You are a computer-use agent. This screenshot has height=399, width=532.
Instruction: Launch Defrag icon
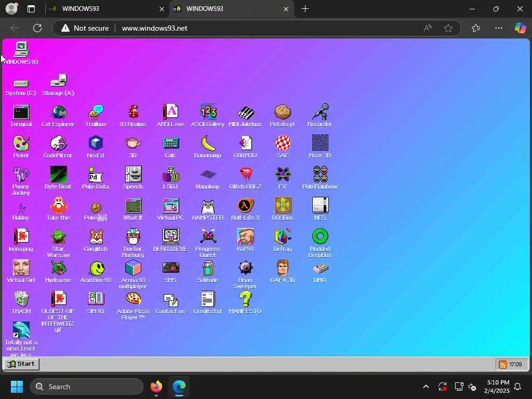(282, 241)
